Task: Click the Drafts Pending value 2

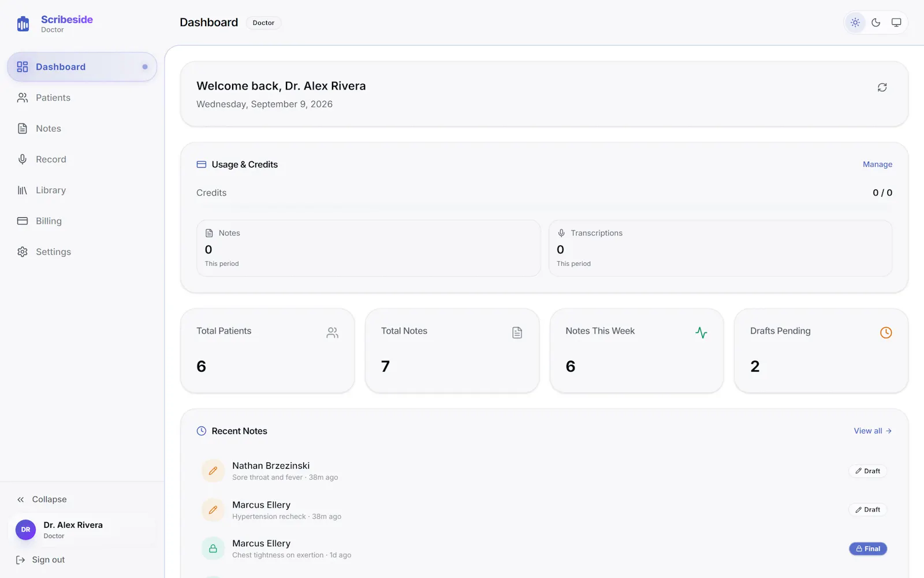Action: click(755, 366)
